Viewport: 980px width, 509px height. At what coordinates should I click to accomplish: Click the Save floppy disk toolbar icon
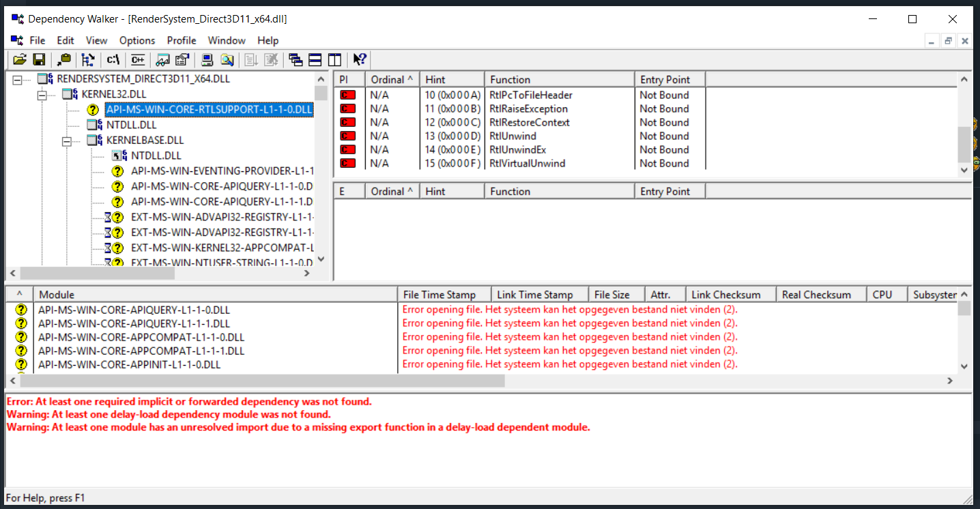pos(39,60)
